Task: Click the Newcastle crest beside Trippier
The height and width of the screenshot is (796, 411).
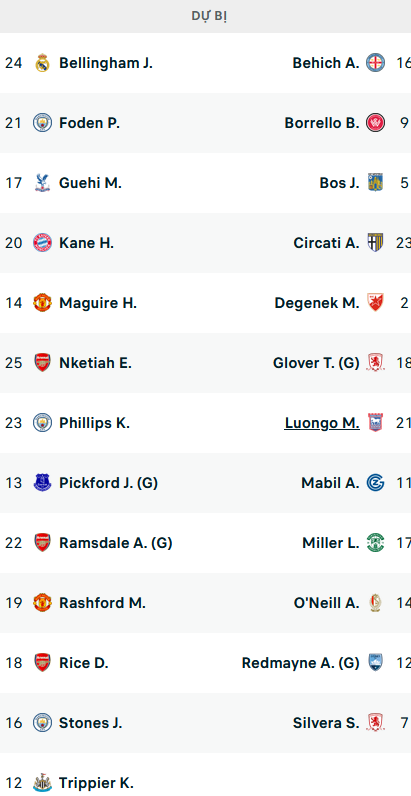Action: click(42, 783)
